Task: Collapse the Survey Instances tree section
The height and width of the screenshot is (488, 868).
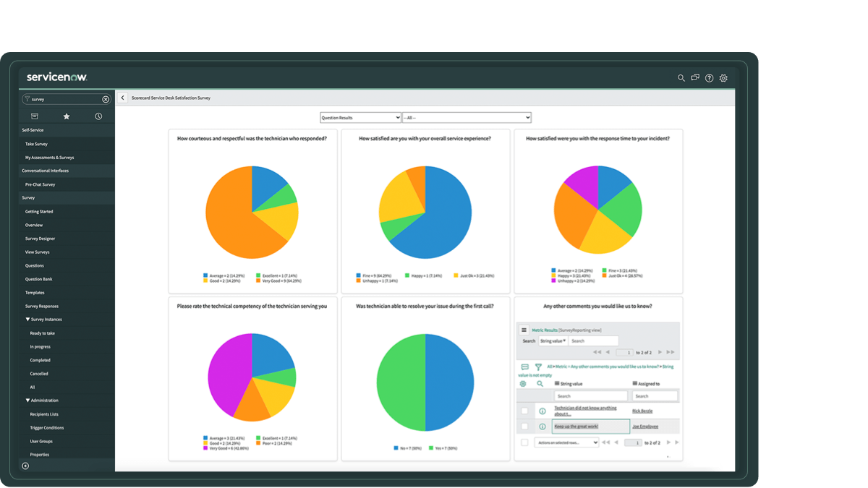Action: [26, 319]
